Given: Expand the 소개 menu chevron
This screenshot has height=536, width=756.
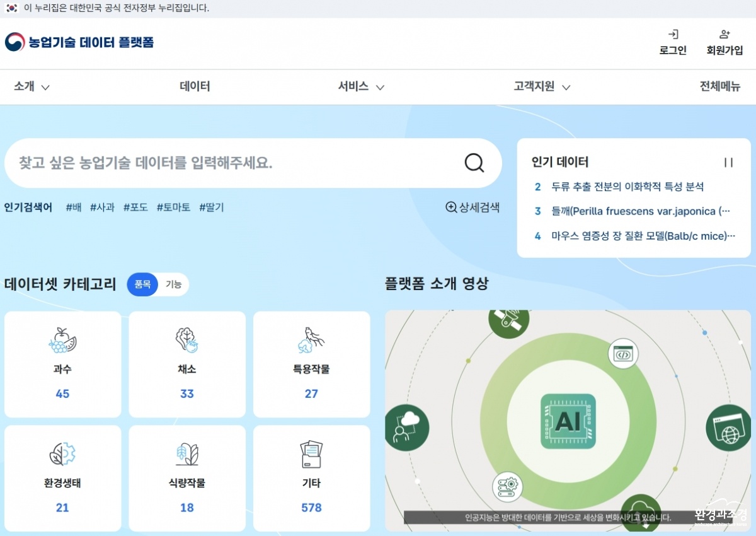Looking at the screenshot, I should (x=45, y=88).
